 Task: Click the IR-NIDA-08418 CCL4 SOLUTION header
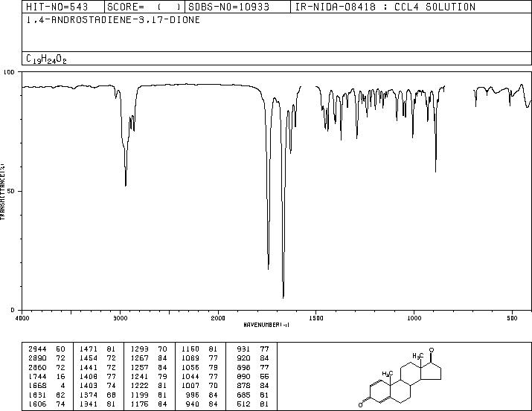coord(411,7)
